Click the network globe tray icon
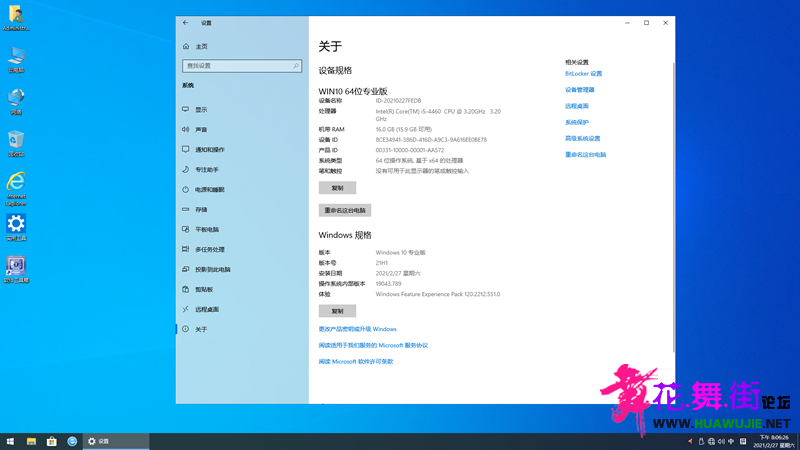Viewport: 800px width, 450px height. 711,441
